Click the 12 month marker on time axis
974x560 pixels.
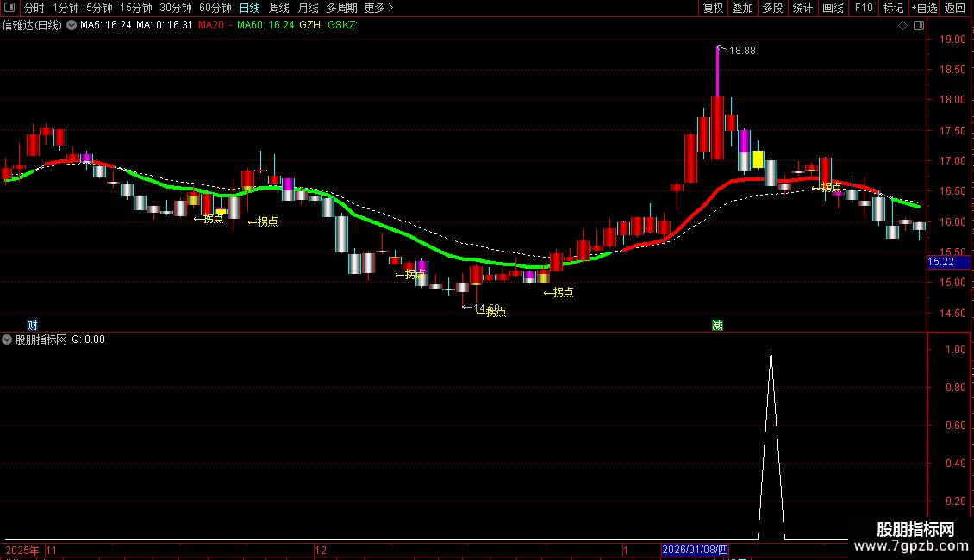(x=321, y=550)
